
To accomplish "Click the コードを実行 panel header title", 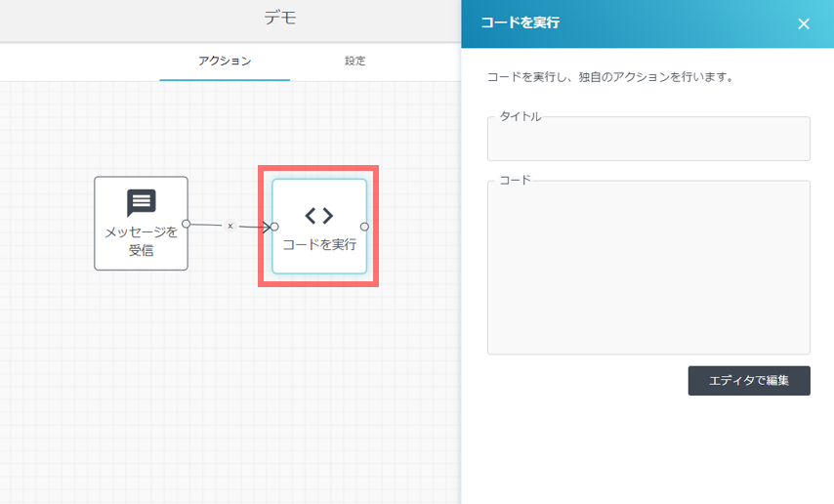I will [520, 23].
